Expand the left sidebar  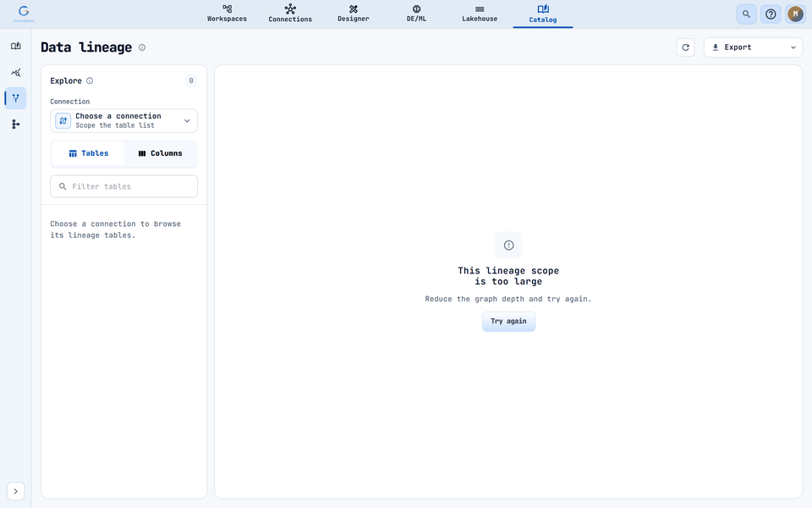15,491
